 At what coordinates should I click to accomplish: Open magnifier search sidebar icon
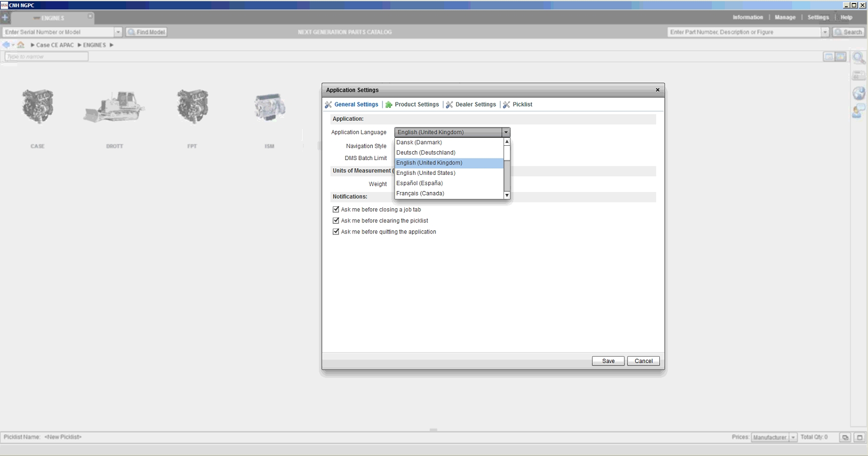(x=859, y=58)
